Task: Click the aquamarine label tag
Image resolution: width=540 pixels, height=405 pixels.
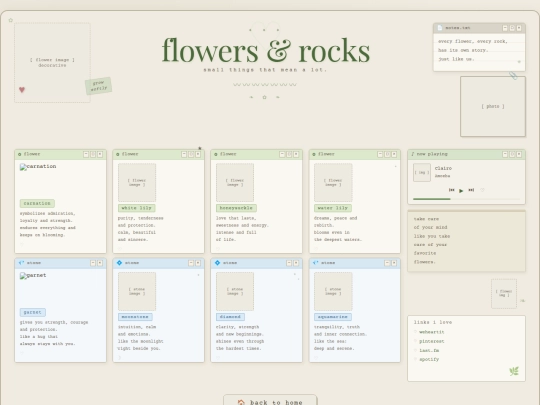Action: point(333,317)
